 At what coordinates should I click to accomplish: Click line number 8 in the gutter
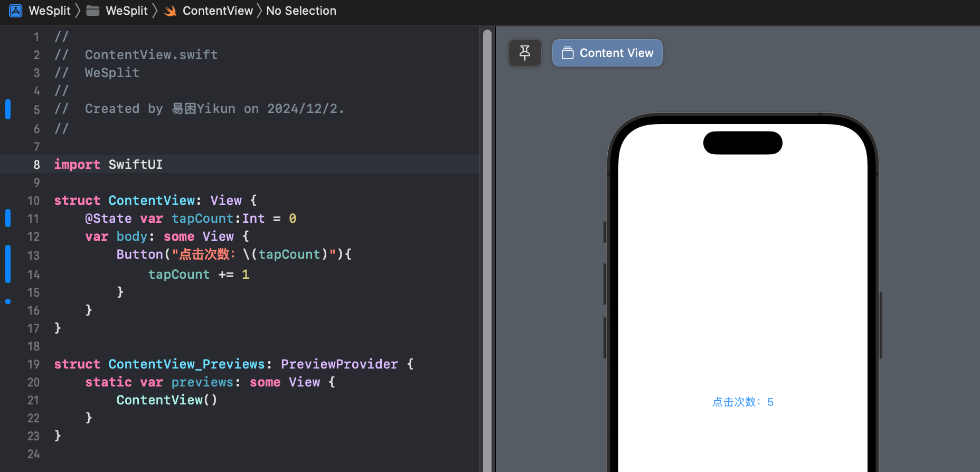36,165
